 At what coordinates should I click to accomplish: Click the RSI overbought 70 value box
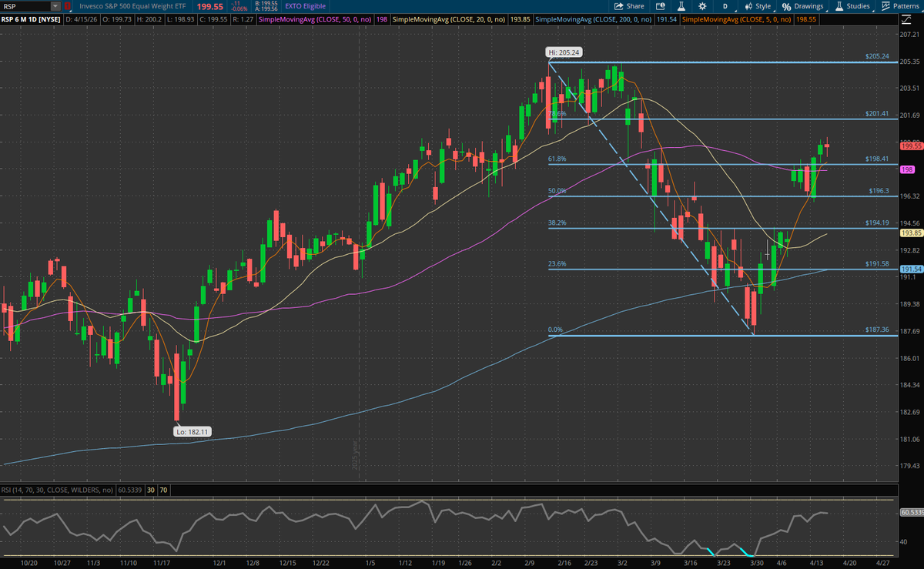coord(165,489)
